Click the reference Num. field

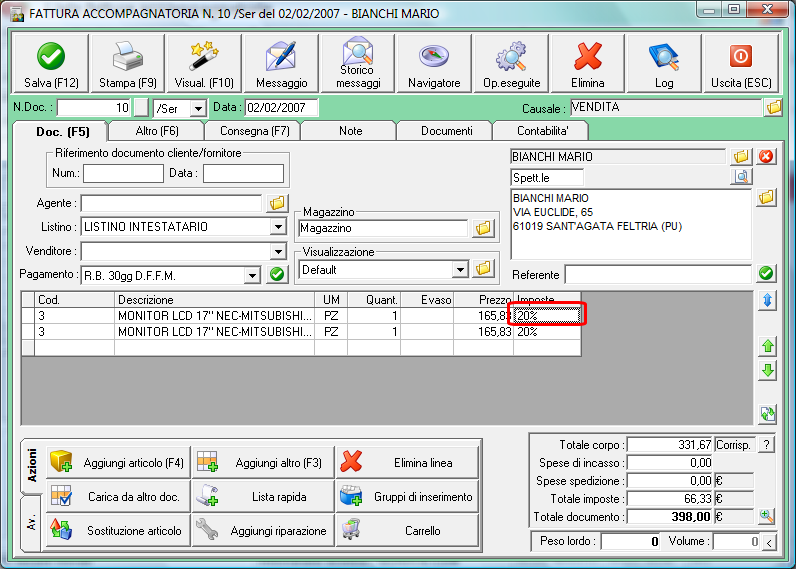tap(123, 173)
